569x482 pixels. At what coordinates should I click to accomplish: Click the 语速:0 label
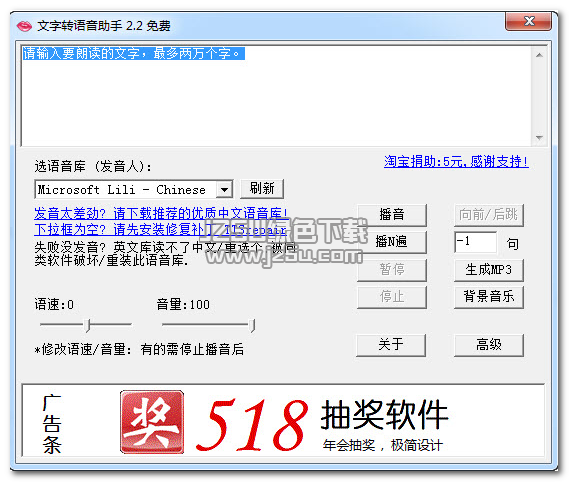pyautogui.click(x=54, y=305)
